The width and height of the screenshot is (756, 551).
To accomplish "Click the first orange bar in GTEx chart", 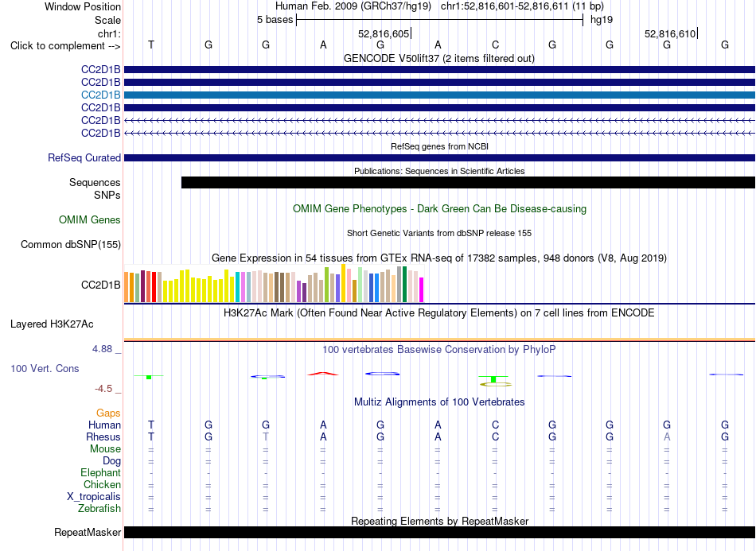I will [127, 288].
